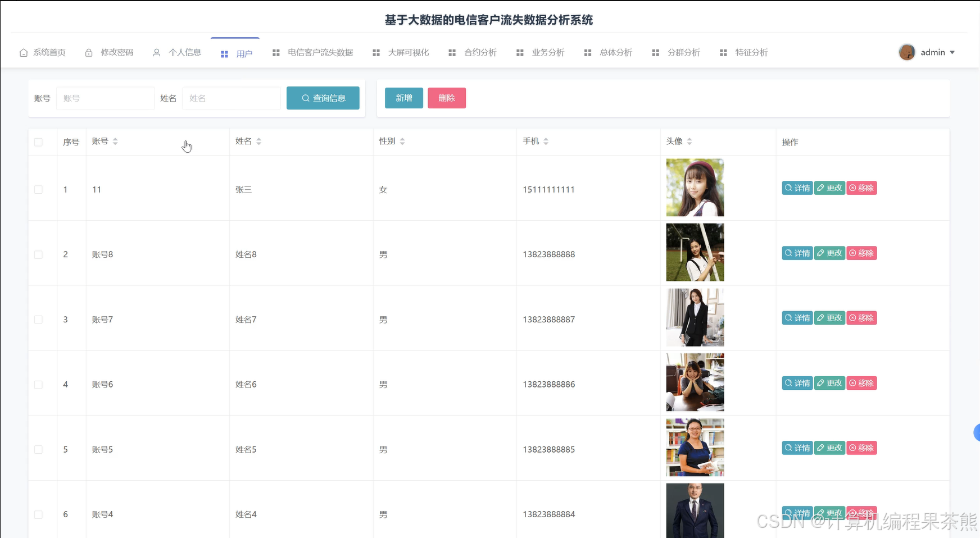This screenshot has width=980, height=538.
Task: Click the avatar photo in 账号8 row
Action: [x=695, y=252]
